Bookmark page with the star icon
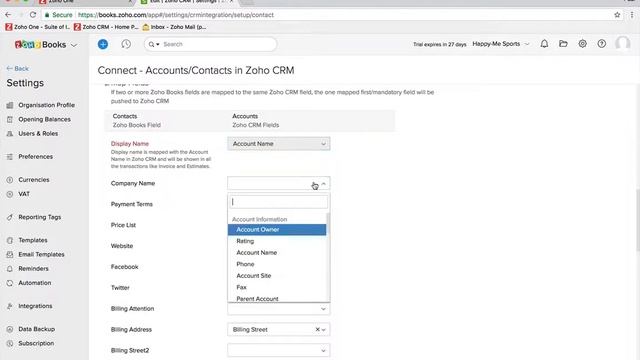The height and width of the screenshot is (360, 640). click(x=617, y=15)
